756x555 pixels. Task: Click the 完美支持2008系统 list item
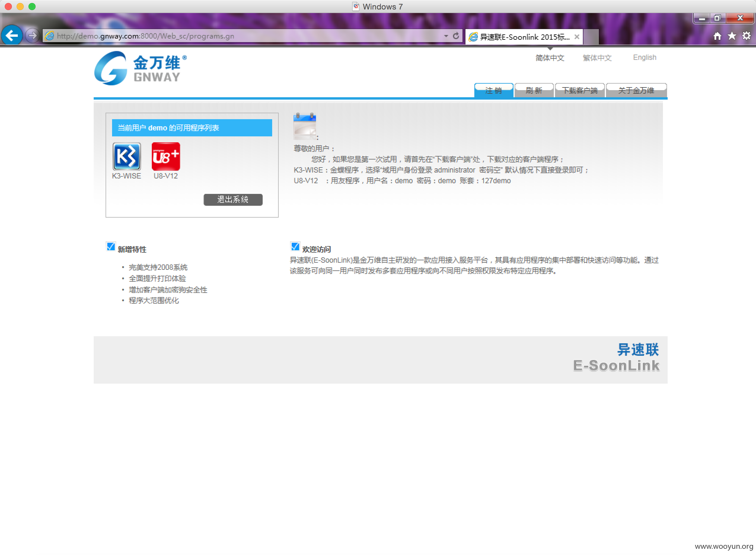[x=158, y=267]
